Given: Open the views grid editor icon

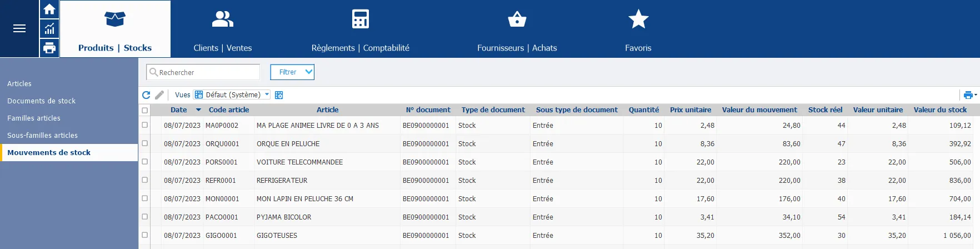Looking at the screenshot, I should point(279,95).
